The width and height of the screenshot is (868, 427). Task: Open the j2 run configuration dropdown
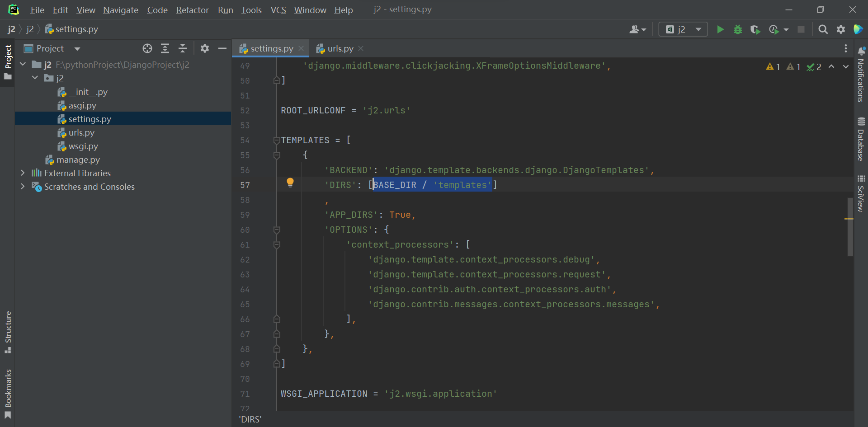point(683,29)
